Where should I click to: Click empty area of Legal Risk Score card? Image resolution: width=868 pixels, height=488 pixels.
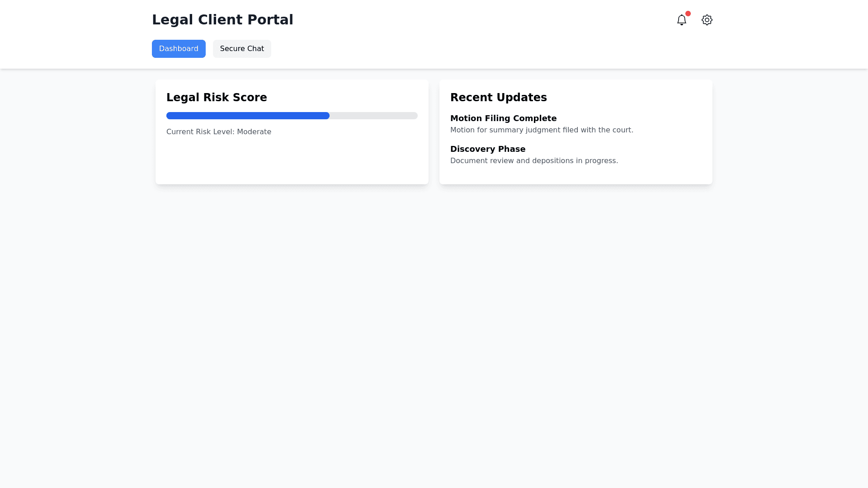pyautogui.click(x=292, y=163)
